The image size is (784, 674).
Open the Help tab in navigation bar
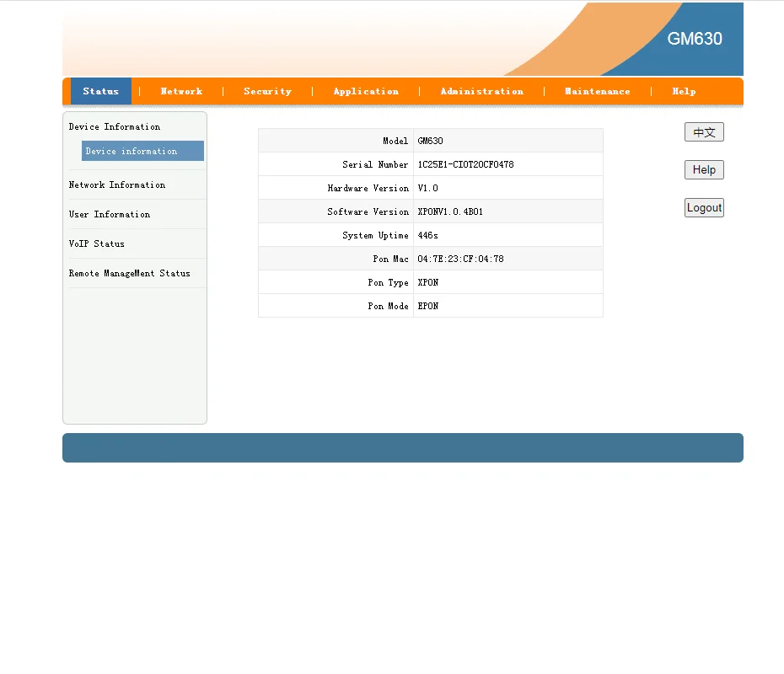[684, 92]
